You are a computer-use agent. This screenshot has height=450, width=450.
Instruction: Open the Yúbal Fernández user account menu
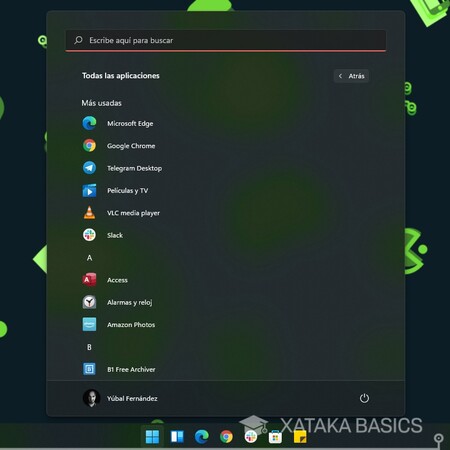point(120,398)
